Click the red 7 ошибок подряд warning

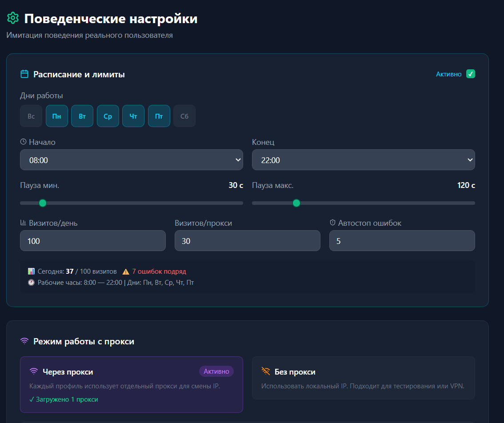(x=159, y=271)
